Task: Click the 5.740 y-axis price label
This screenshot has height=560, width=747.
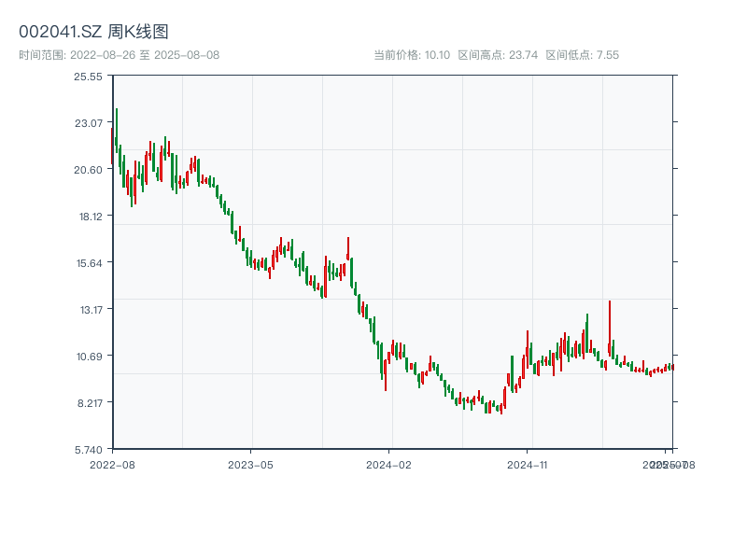Action: click(88, 450)
